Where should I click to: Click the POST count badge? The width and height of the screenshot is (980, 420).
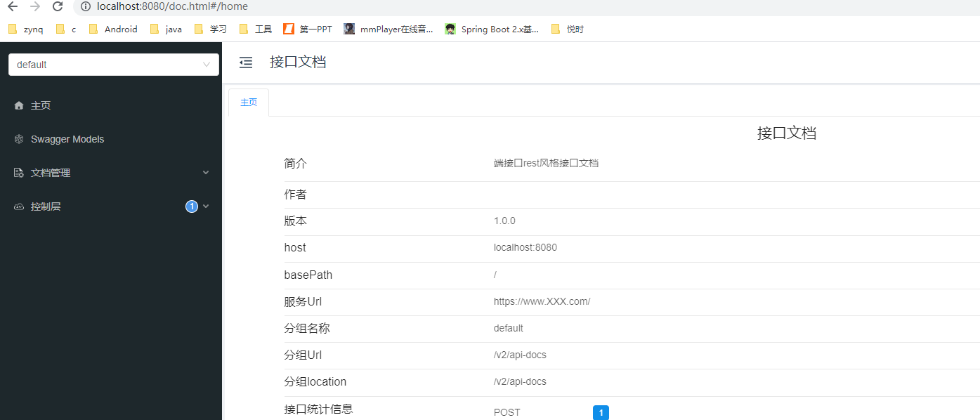tap(601, 412)
